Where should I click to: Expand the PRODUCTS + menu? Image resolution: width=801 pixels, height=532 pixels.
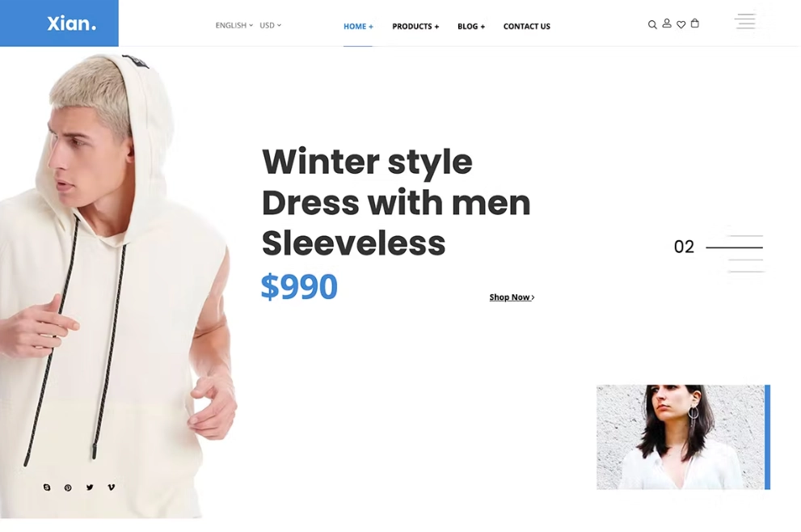(415, 26)
